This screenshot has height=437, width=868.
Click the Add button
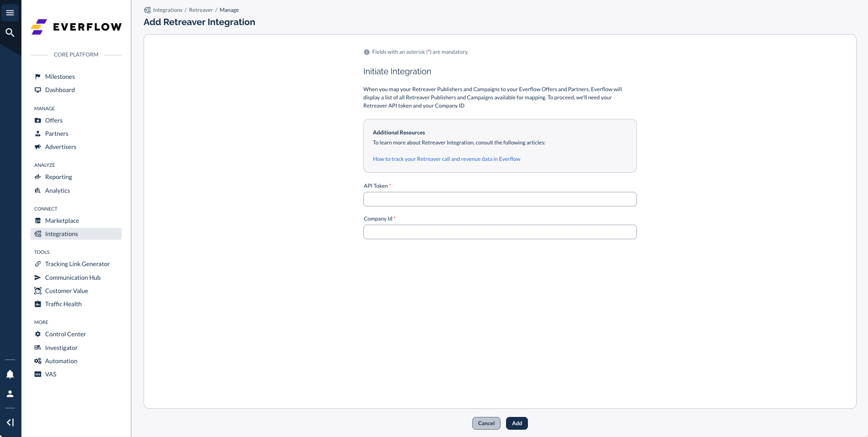tap(517, 423)
